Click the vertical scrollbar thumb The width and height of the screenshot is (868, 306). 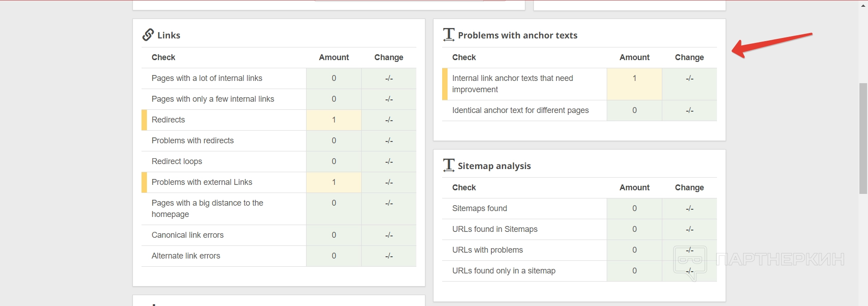[x=863, y=138]
